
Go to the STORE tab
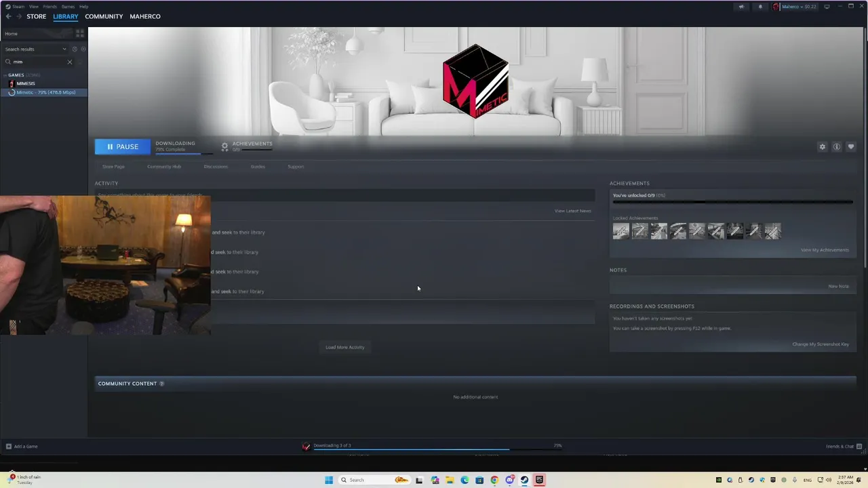coord(37,16)
